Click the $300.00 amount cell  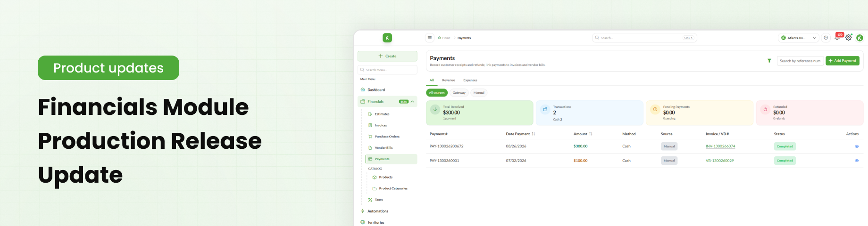pyautogui.click(x=580, y=146)
